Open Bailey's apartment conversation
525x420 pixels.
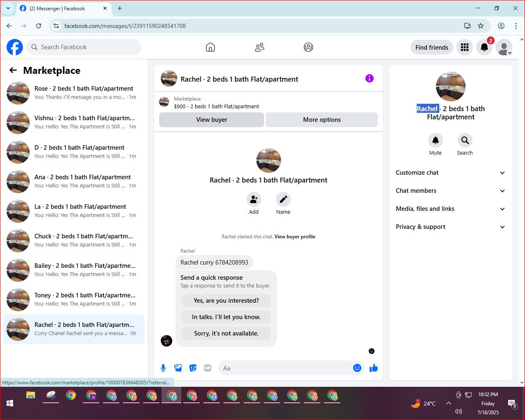pos(74,270)
